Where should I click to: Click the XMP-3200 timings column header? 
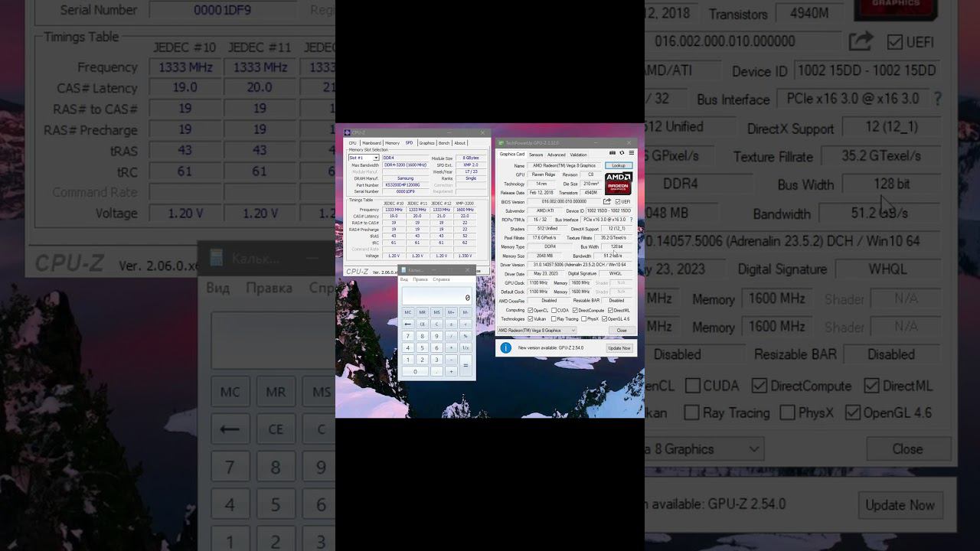tap(464, 204)
